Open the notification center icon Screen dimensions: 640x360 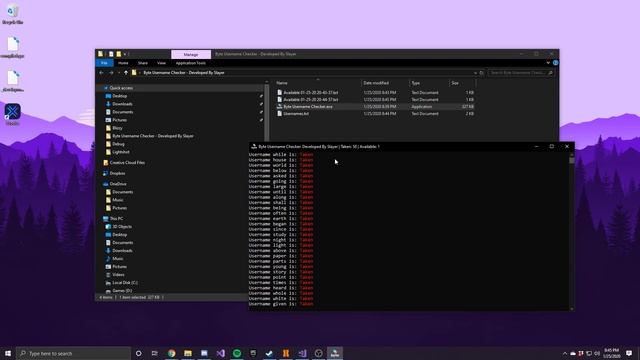[629, 353]
